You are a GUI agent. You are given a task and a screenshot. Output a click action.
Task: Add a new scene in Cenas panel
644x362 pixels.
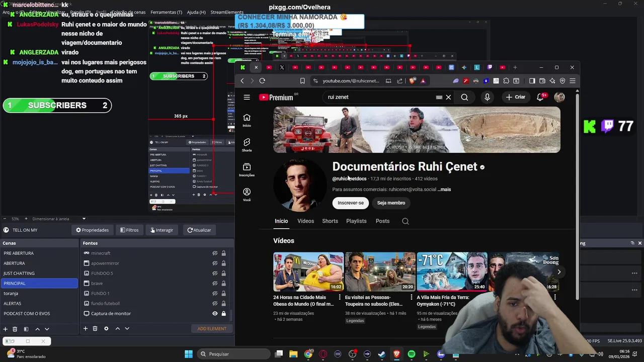[6, 329]
